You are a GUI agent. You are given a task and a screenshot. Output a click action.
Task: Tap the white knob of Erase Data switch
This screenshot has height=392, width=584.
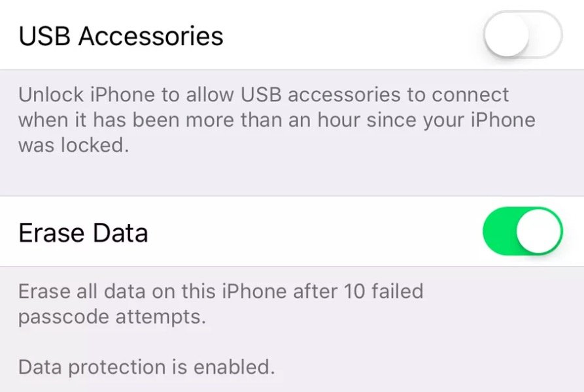tap(539, 231)
